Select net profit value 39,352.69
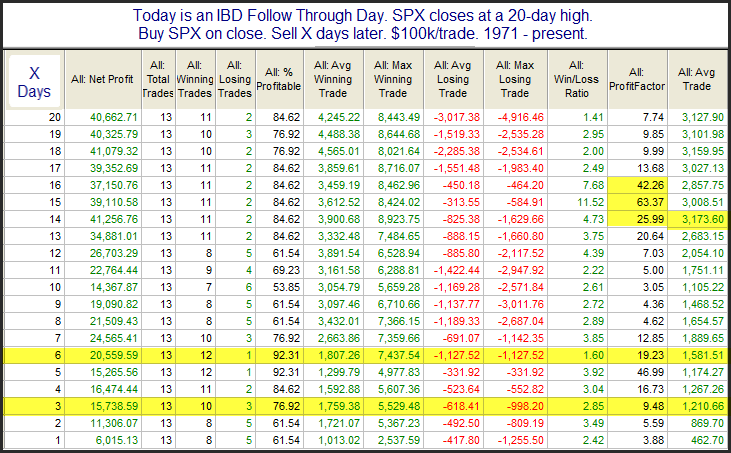Viewport: 731px width, 453px height. point(114,168)
